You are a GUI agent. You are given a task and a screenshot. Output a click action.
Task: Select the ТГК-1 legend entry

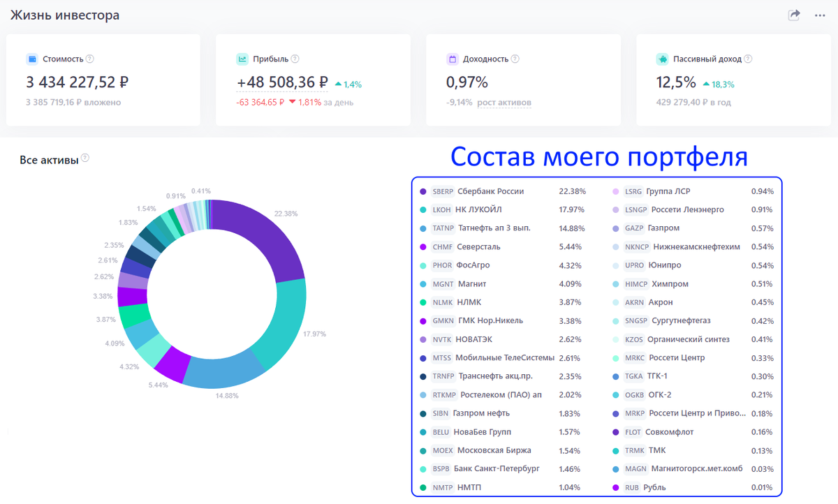(x=693, y=376)
